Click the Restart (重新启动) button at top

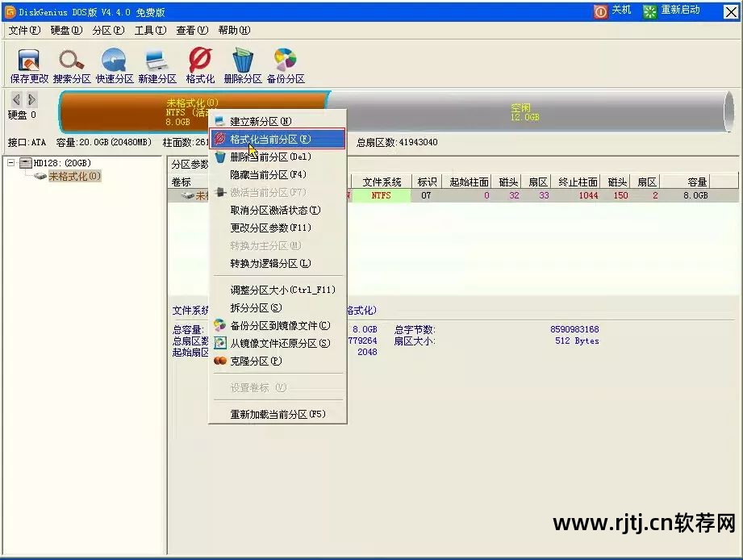(671, 10)
